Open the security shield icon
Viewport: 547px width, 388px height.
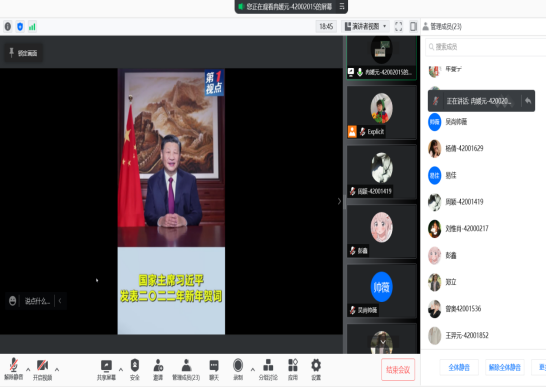tap(135, 370)
